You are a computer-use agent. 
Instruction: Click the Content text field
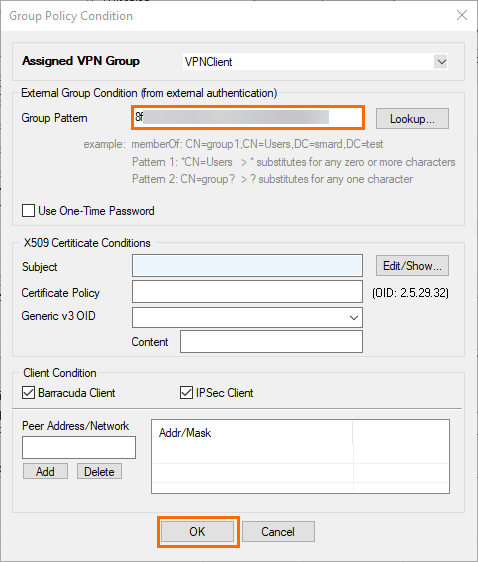(x=271, y=342)
